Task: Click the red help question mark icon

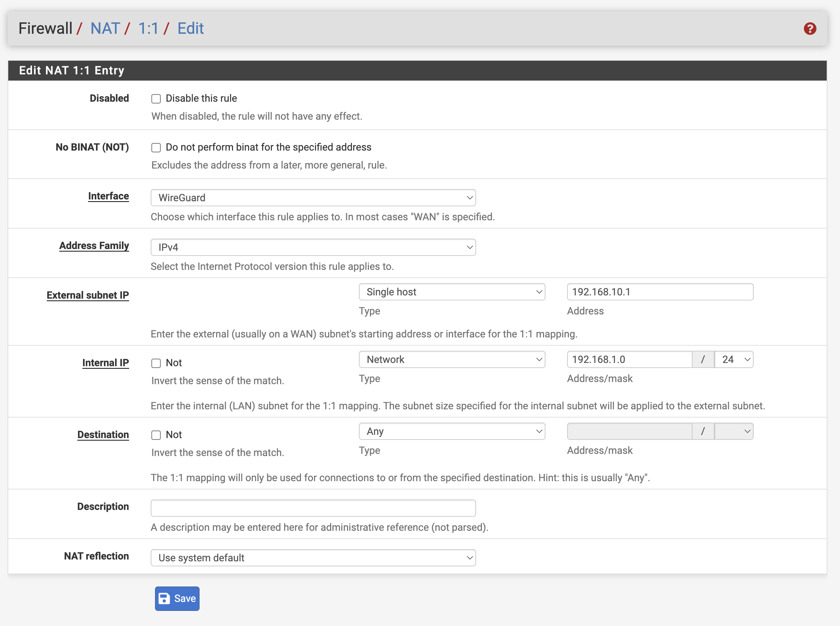Action: click(x=810, y=28)
